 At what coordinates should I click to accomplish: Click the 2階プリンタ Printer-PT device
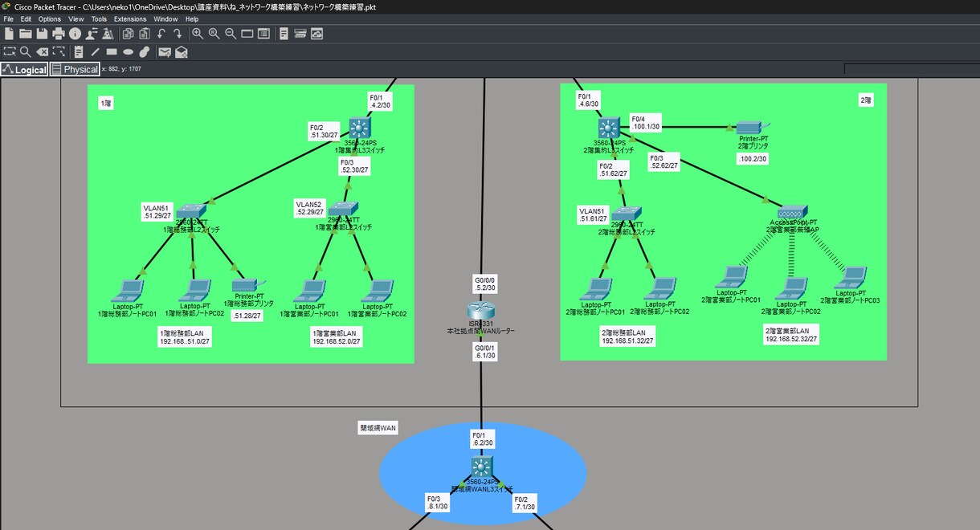coord(752,127)
